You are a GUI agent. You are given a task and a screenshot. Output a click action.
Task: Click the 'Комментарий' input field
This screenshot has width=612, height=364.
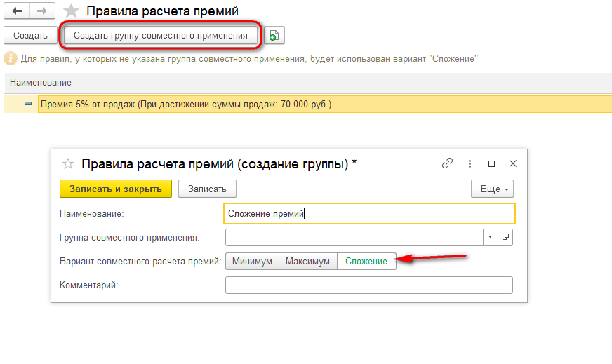click(361, 285)
